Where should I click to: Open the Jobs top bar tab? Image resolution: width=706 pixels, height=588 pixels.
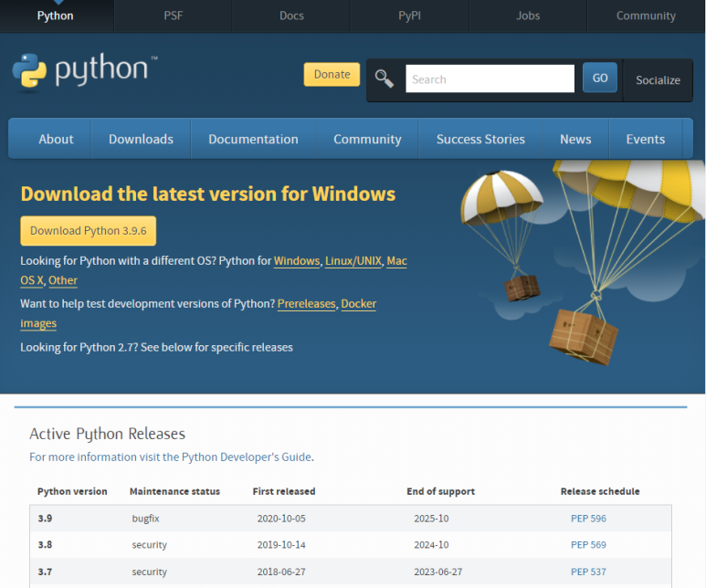click(528, 16)
